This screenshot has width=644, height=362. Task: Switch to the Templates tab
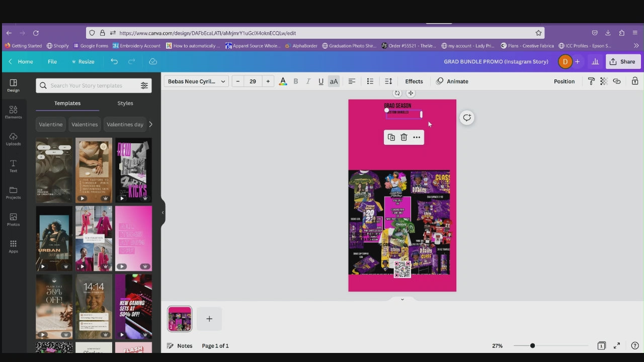coord(67,103)
